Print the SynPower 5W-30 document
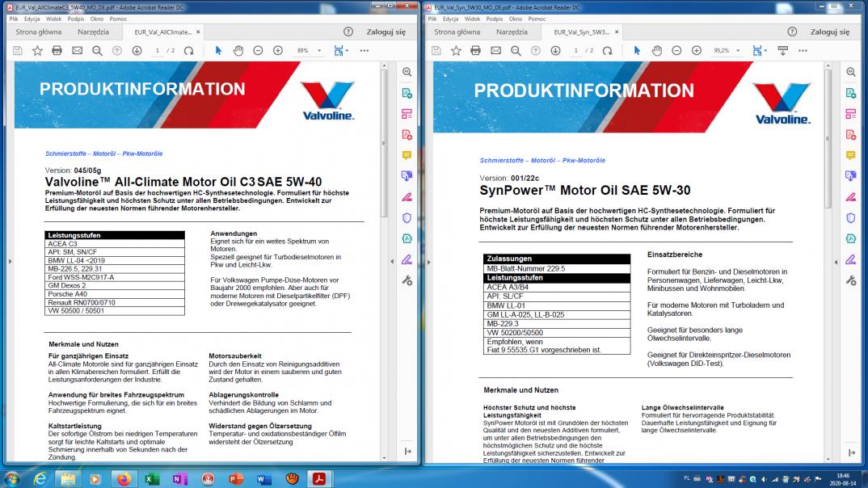Image resolution: width=868 pixels, height=488 pixels. click(475, 51)
